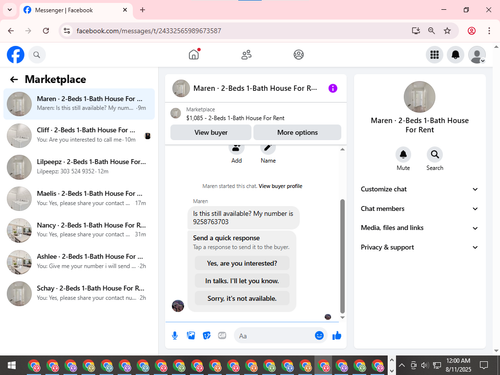Open Chrome three-dot menu
The height and width of the screenshot is (375, 500).
(489, 31)
